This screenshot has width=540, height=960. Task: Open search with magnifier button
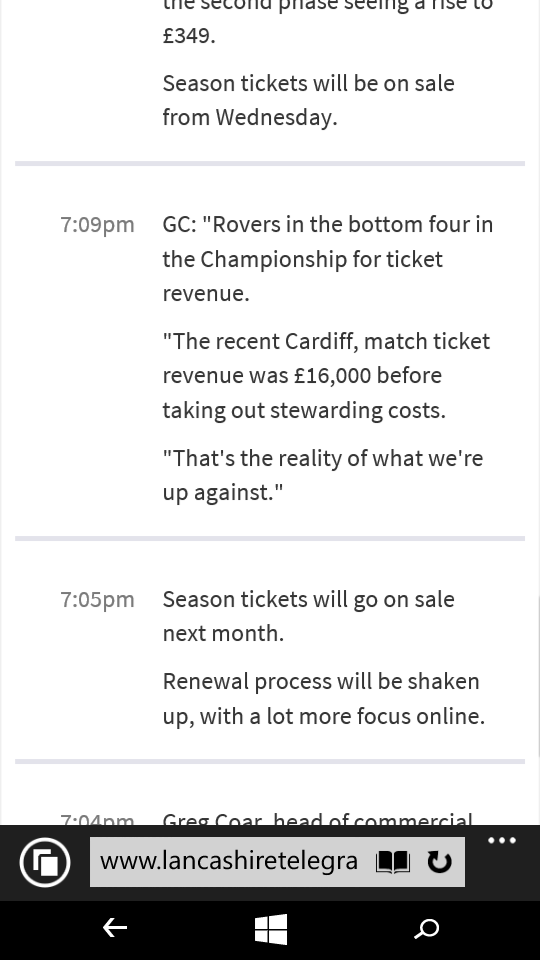coord(427,929)
